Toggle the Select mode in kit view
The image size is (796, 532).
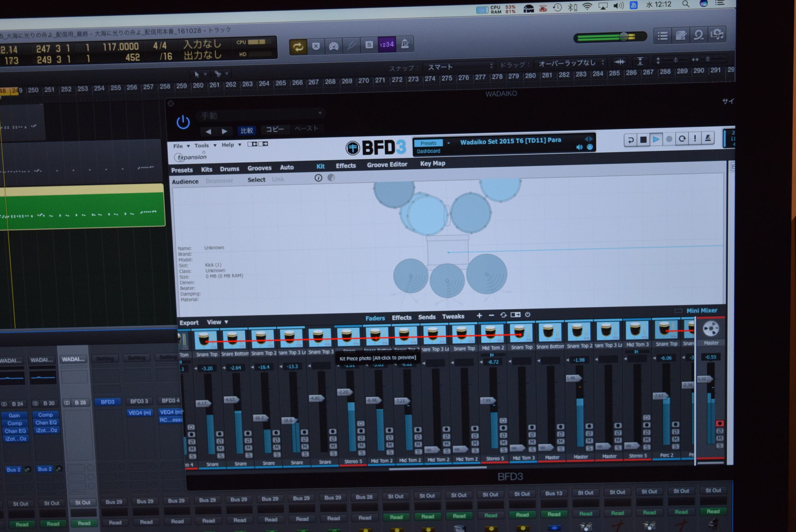[x=256, y=180]
